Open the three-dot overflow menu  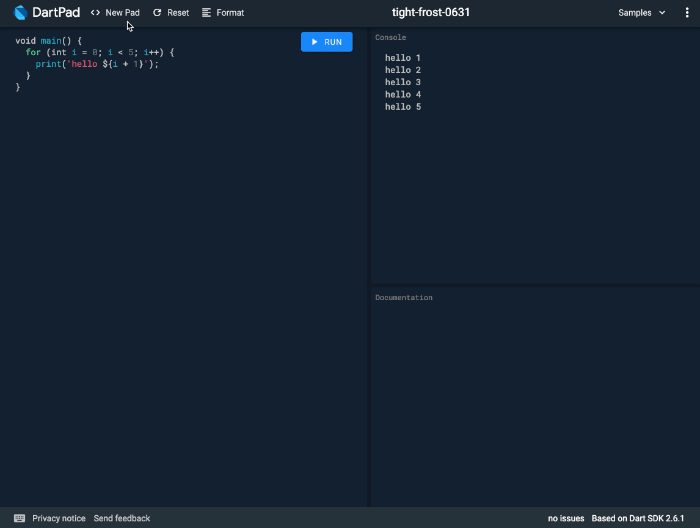tap(686, 13)
